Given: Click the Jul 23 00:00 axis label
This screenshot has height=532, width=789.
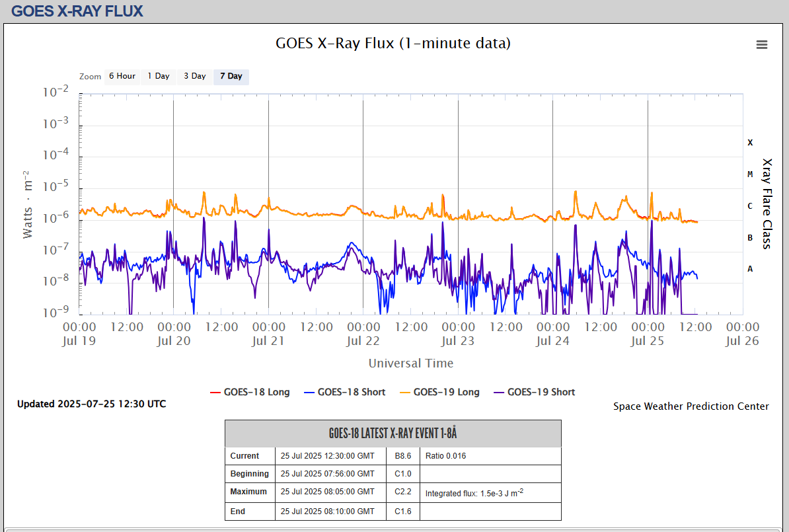Looking at the screenshot, I should click(x=458, y=334).
